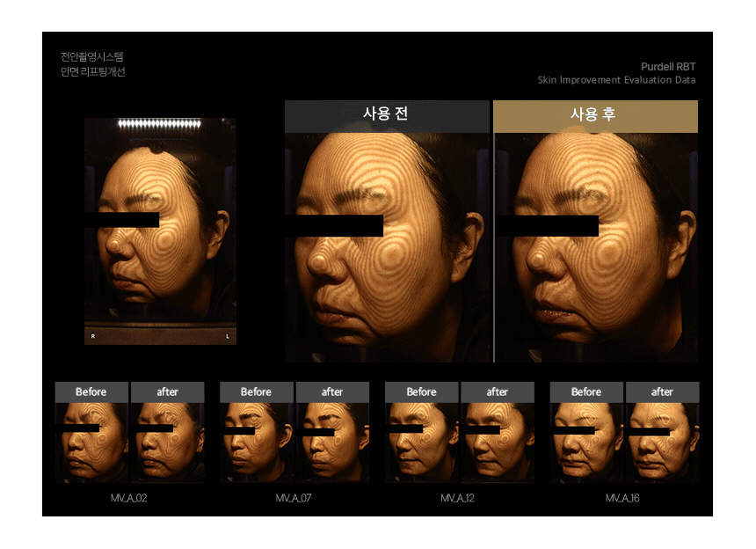The width and height of the screenshot is (756, 549).
Task: Open the Before thumbnail for MV_A_07
Action: pyautogui.click(x=256, y=442)
